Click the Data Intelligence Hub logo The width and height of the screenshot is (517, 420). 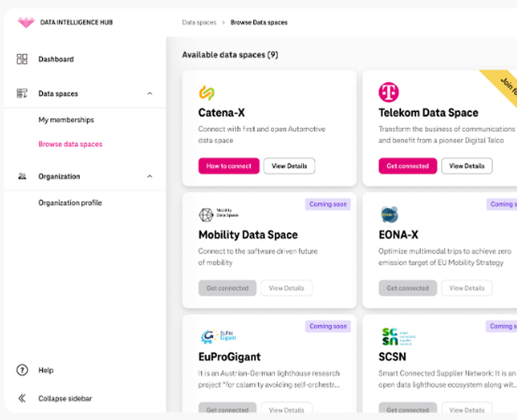[26, 22]
